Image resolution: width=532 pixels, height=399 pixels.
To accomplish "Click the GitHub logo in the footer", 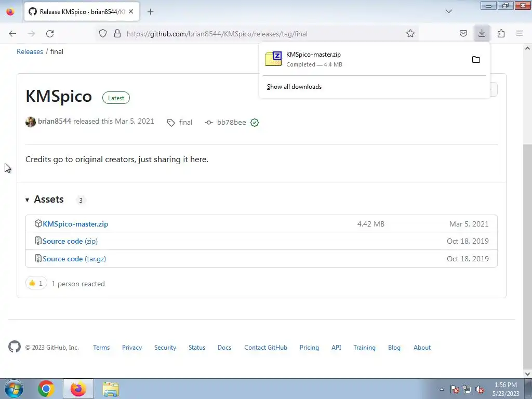I will point(15,347).
